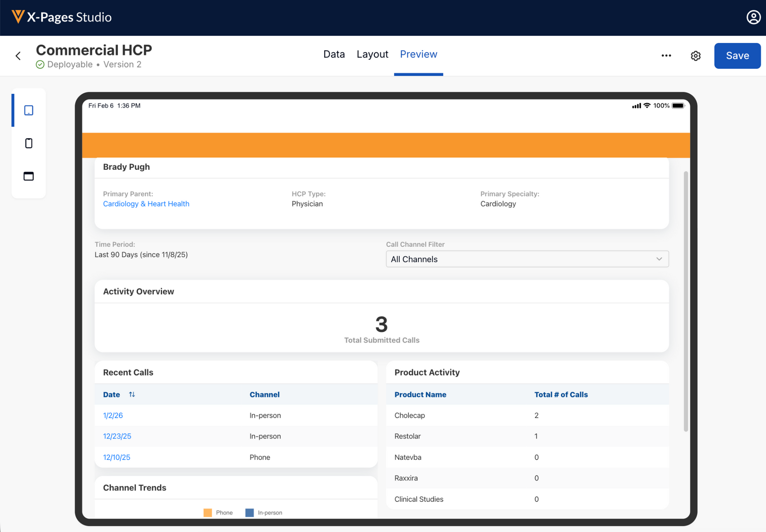Open the settings gear

click(x=696, y=55)
